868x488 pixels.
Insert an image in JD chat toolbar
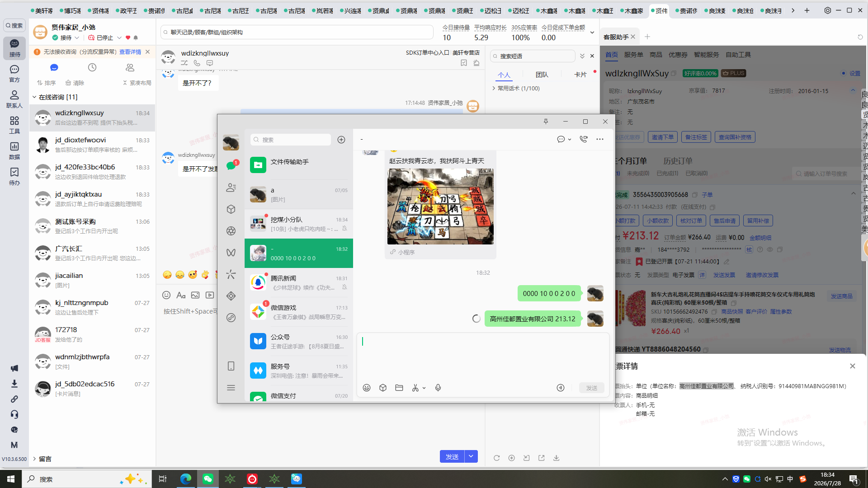pos(195,295)
